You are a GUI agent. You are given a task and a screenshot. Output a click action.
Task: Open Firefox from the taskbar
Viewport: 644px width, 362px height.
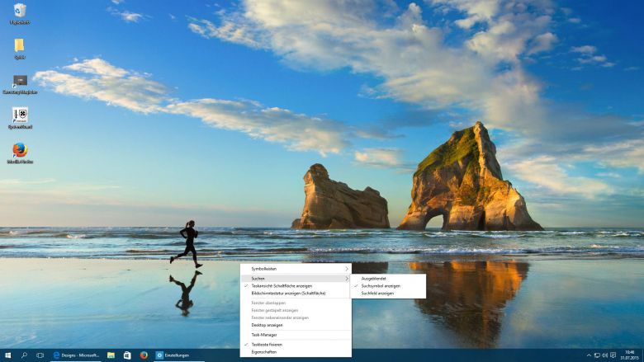(144, 355)
